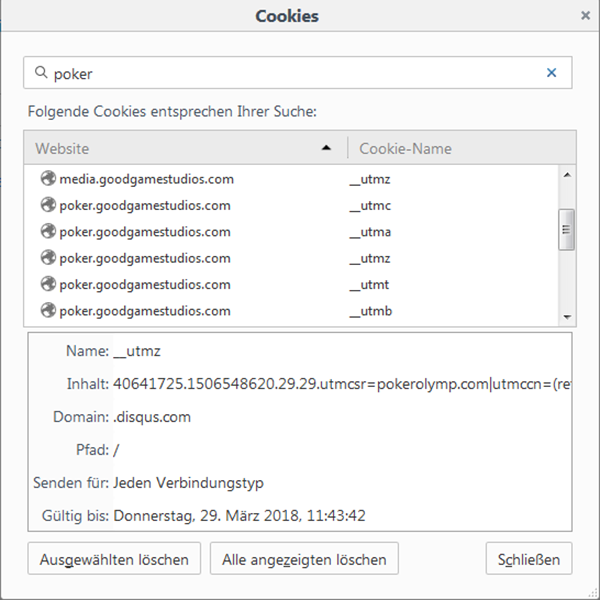Click the magnifier icon in search field

[x=41, y=72]
